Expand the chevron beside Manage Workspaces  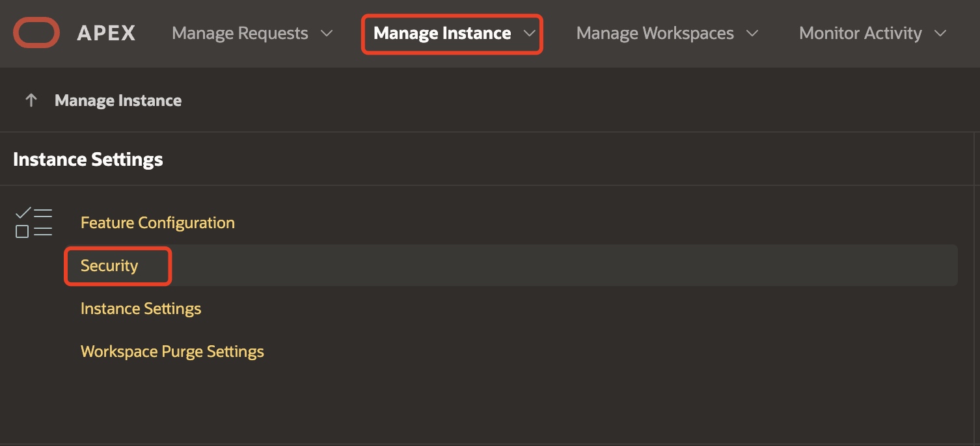[x=752, y=33]
